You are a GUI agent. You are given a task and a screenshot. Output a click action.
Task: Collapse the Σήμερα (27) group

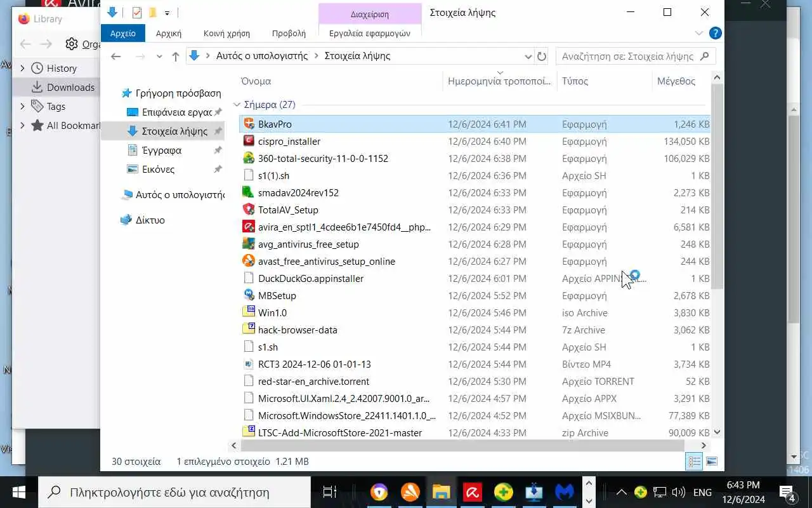point(237,105)
